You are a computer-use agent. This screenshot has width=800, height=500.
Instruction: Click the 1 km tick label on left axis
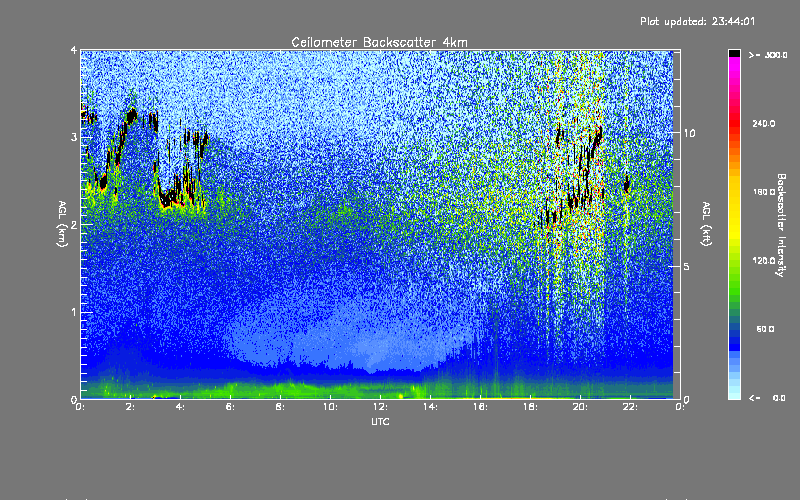pos(74,312)
